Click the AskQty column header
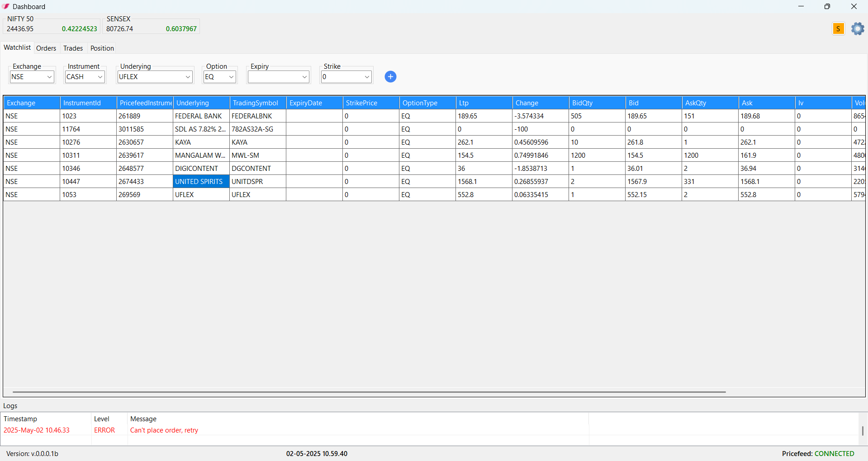868x461 pixels. pyautogui.click(x=710, y=103)
